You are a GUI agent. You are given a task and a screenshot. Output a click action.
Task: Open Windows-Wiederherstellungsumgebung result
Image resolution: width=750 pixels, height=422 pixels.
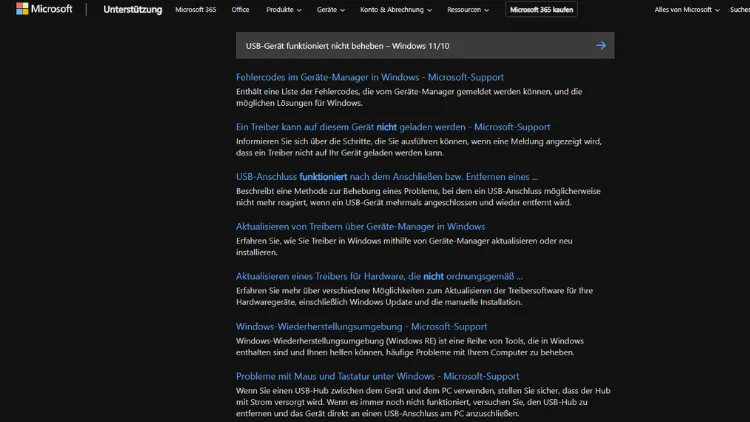point(361,326)
